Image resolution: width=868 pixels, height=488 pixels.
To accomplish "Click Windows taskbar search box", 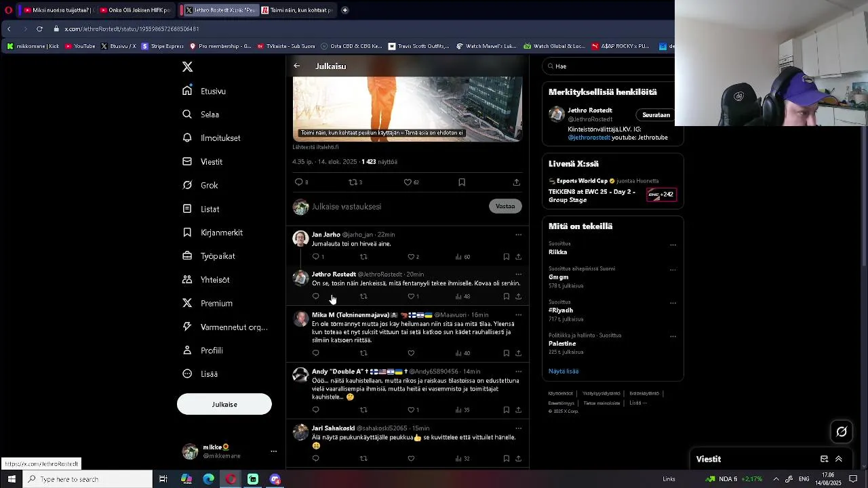I will tap(88, 479).
